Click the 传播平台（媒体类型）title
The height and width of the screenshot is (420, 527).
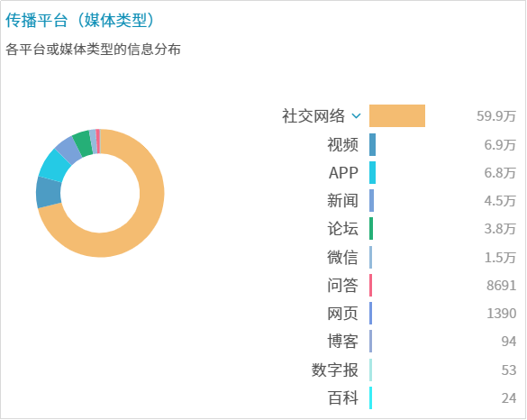[80, 20]
